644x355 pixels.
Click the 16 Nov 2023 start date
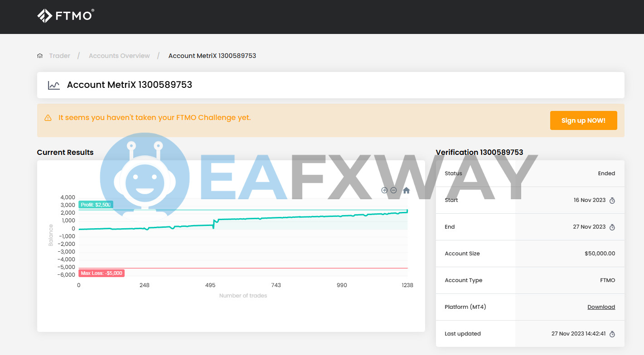[590, 200]
